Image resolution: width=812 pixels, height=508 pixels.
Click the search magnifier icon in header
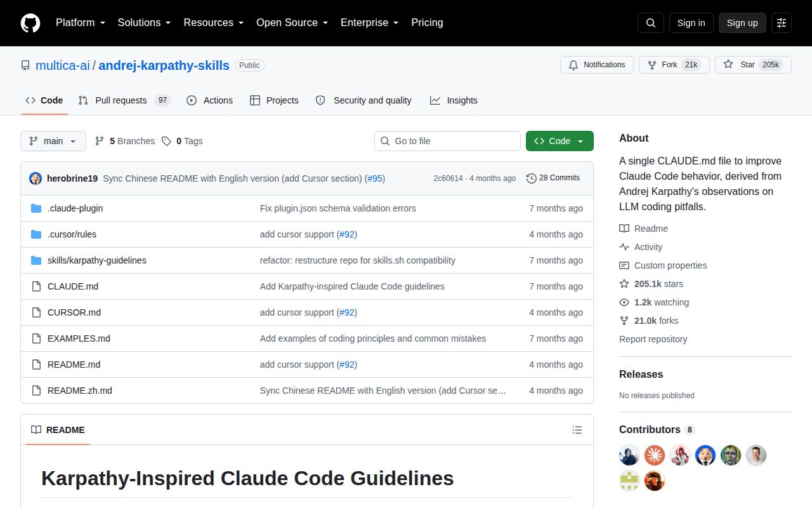click(651, 23)
